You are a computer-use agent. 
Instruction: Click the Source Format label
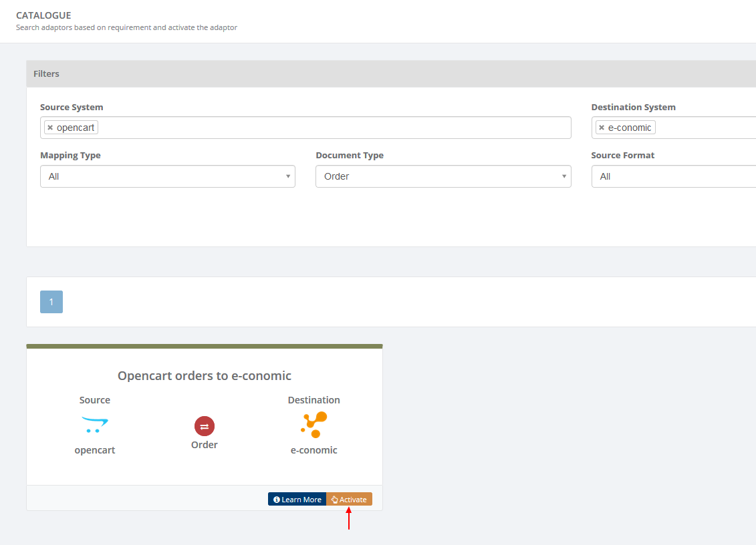point(623,155)
